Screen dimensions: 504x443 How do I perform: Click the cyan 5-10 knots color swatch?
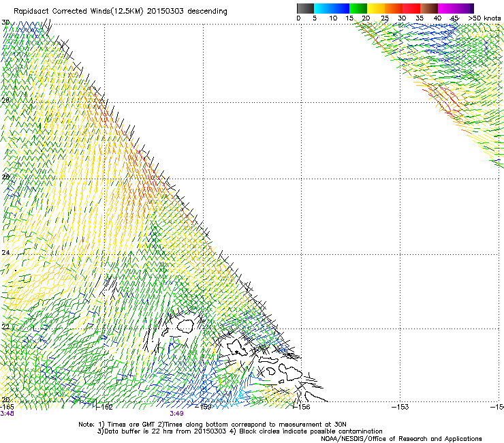tap(322, 8)
